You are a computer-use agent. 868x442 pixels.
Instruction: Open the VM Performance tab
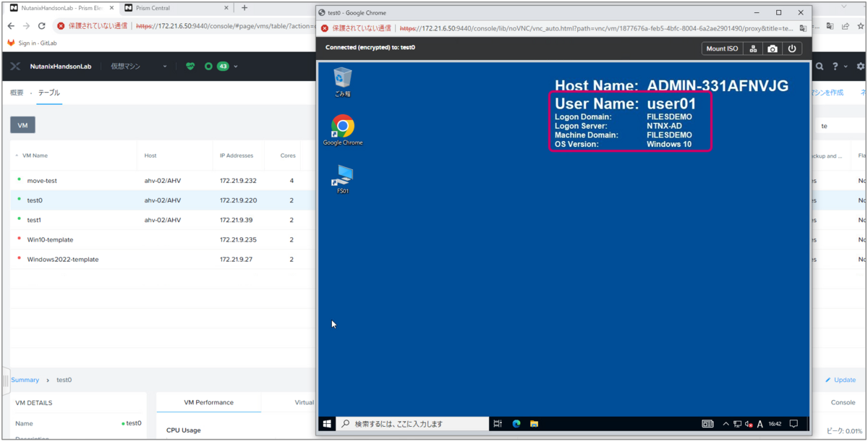click(209, 402)
